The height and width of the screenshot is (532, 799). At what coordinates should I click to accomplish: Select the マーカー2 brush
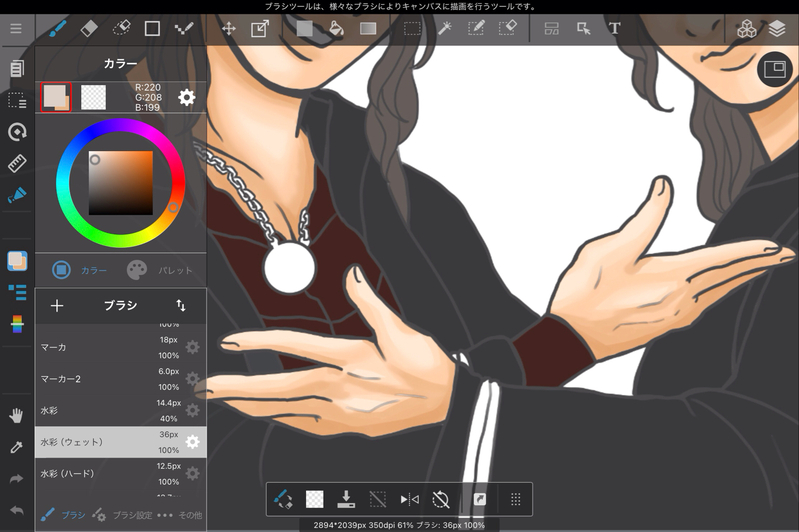[121, 379]
